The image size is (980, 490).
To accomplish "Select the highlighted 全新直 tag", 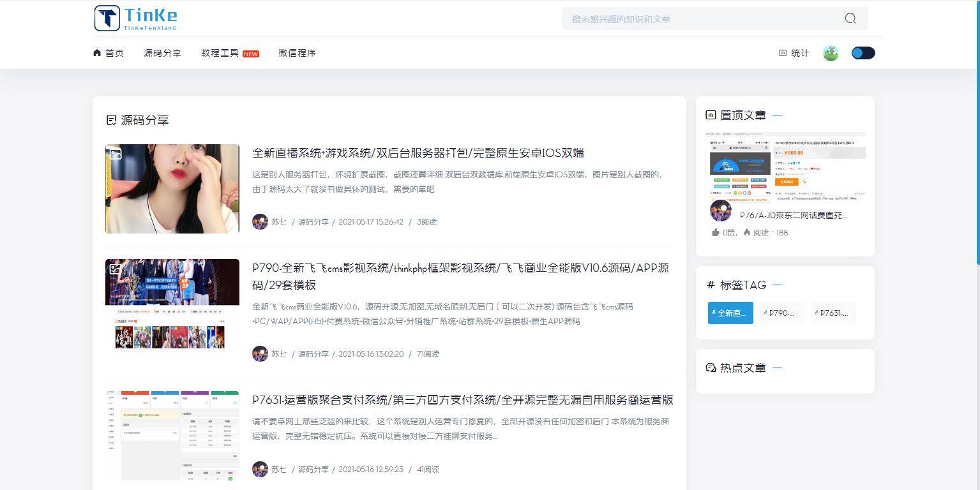I will tap(730, 313).
